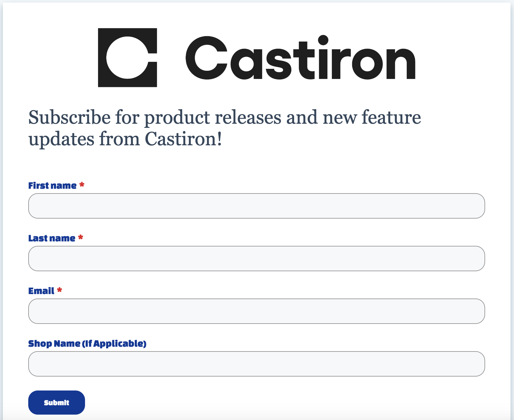
Task: Click the white circle inside logo square
Action: coord(127,57)
